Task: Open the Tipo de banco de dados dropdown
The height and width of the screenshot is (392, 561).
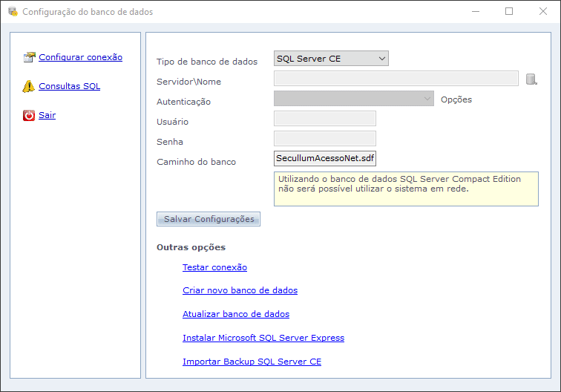Action: click(x=331, y=59)
